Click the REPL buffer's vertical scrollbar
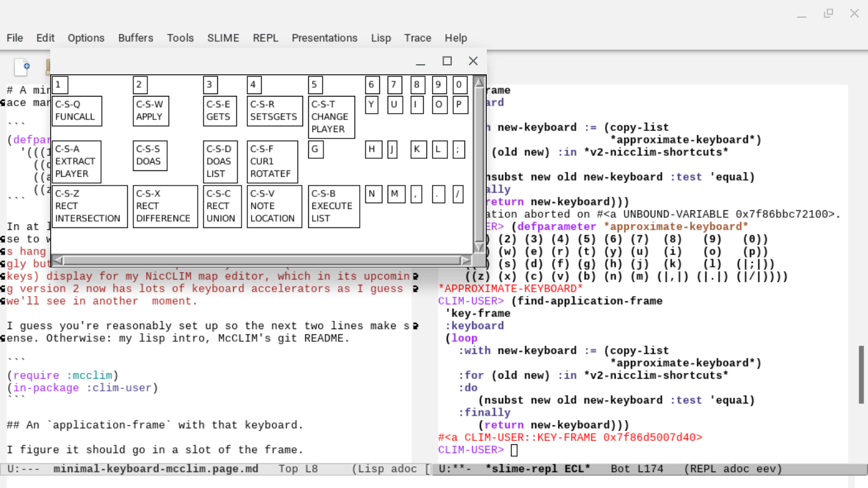868x488 pixels. point(862,375)
